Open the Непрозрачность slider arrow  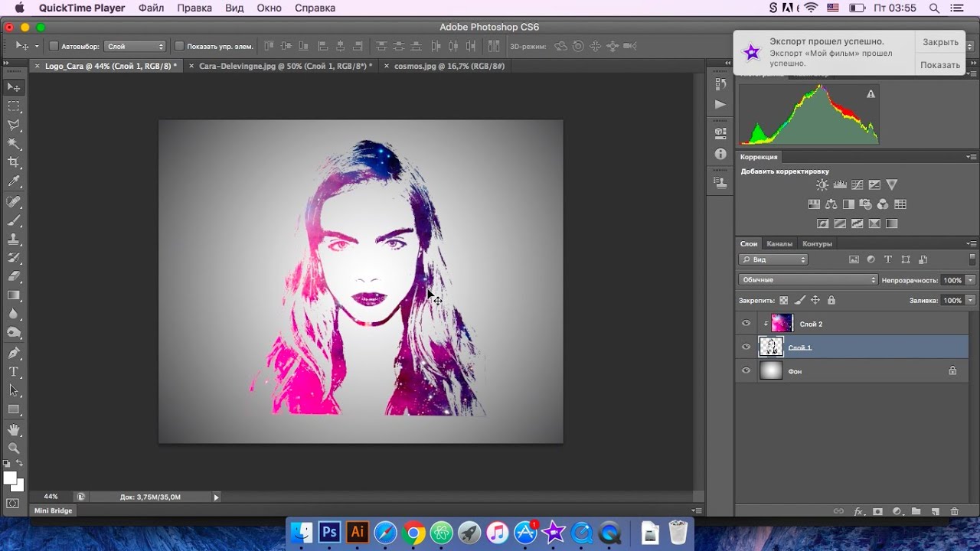click(x=971, y=280)
